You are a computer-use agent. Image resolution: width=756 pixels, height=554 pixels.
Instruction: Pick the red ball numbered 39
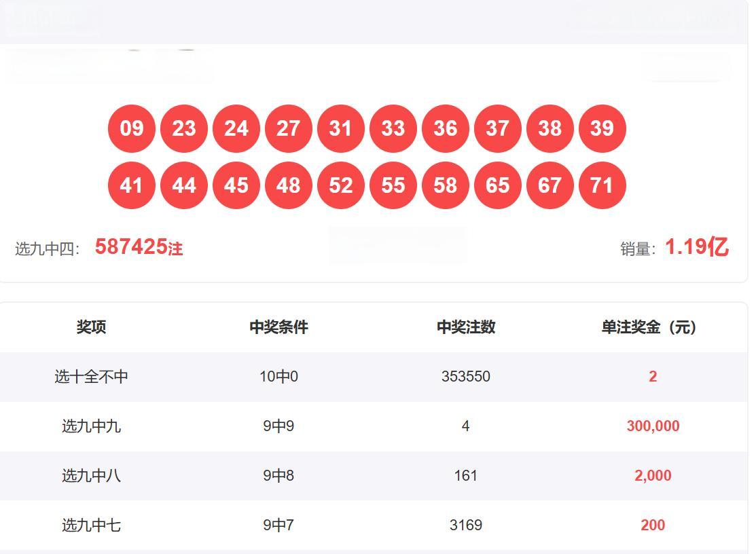tap(602, 128)
